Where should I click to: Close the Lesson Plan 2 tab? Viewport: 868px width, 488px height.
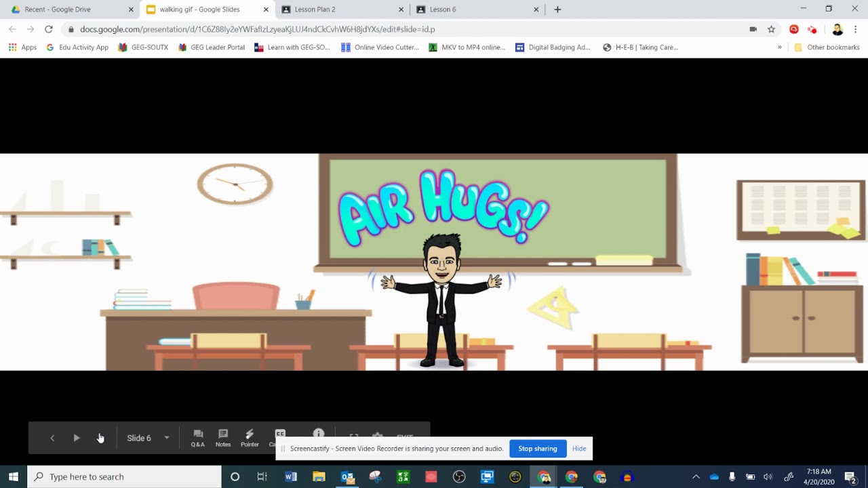[401, 9]
